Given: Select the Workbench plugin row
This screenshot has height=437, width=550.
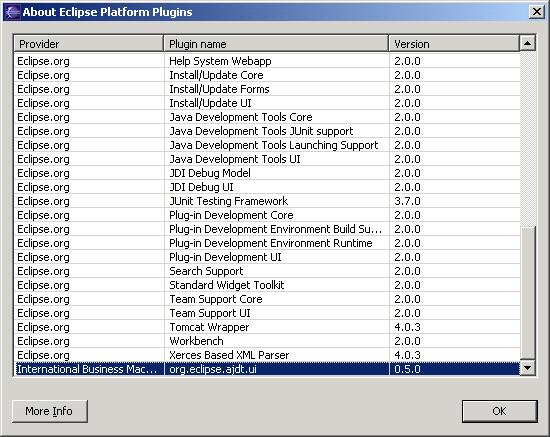Looking at the screenshot, I should click(267, 341).
